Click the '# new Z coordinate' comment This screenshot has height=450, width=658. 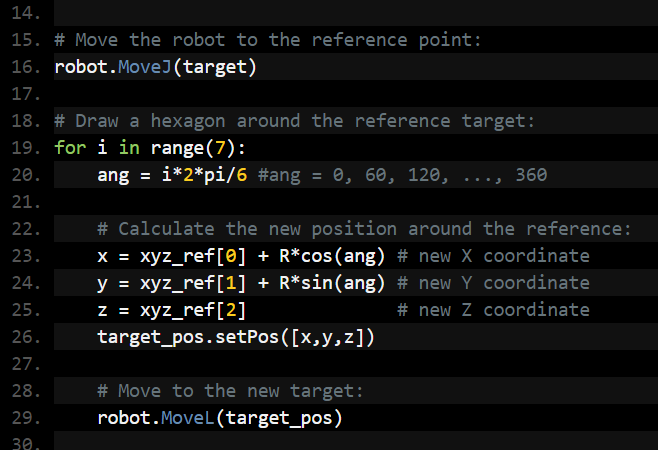(x=493, y=310)
